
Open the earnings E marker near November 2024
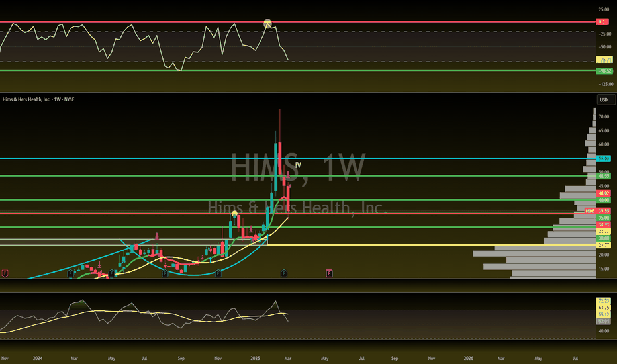218,273
